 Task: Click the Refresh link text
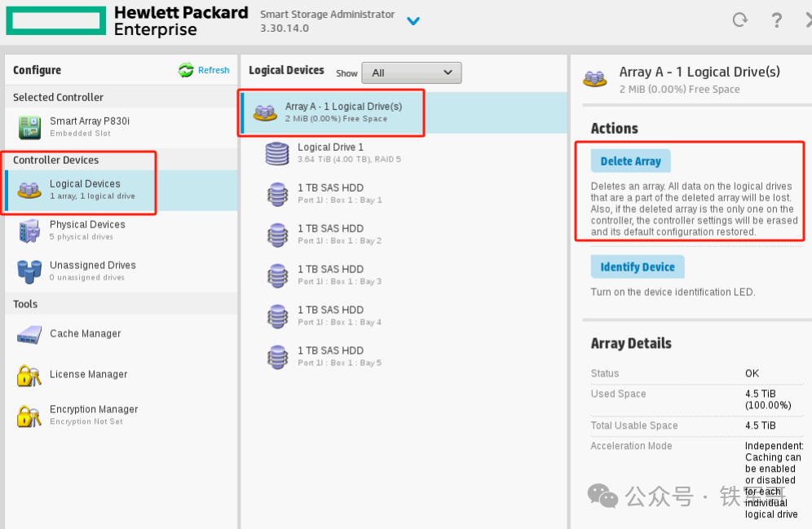pyautogui.click(x=214, y=70)
